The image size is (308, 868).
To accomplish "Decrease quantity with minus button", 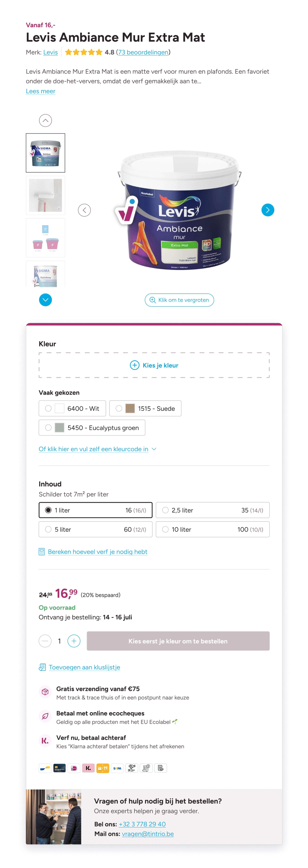I will point(45,641).
